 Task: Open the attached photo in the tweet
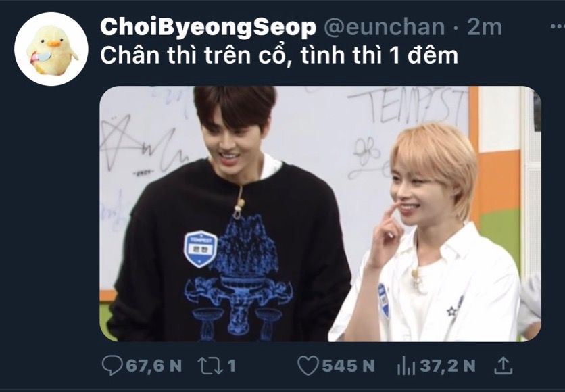(x=320, y=214)
